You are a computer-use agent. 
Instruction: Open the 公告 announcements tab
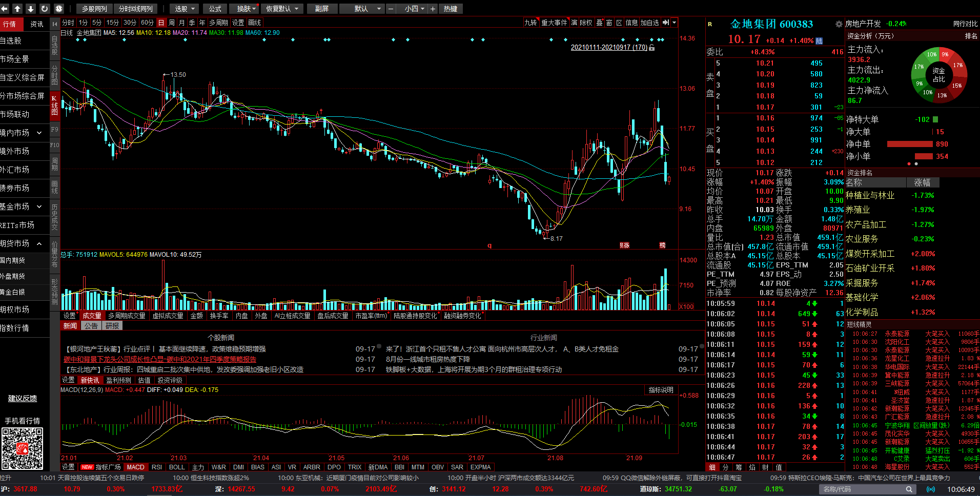coord(91,326)
